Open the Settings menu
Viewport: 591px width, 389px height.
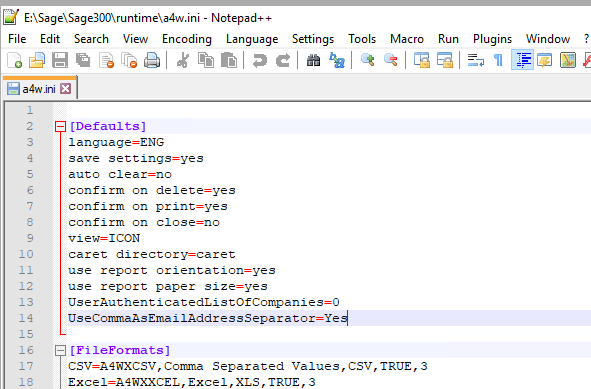pos(313,39)
